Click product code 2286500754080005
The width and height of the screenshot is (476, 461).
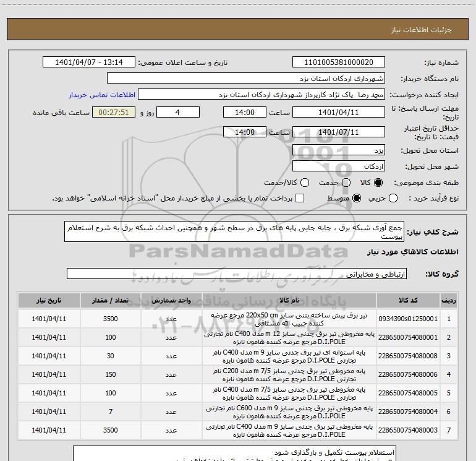(x=408, y=393)
